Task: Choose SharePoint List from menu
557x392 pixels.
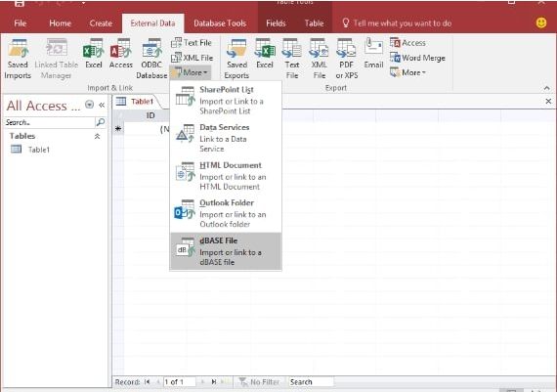Action: point(226,101)
